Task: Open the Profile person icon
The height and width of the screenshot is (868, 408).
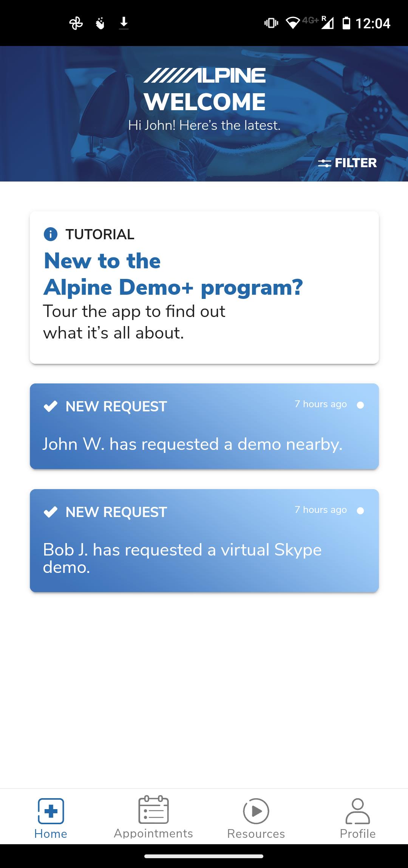Action: (357, 811)
